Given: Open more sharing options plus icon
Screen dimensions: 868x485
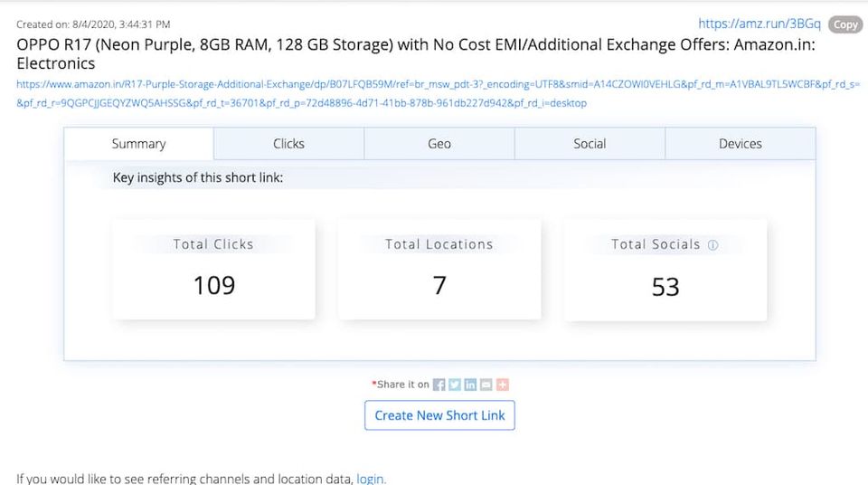Looking at the screenshot, I should [503, 385].
